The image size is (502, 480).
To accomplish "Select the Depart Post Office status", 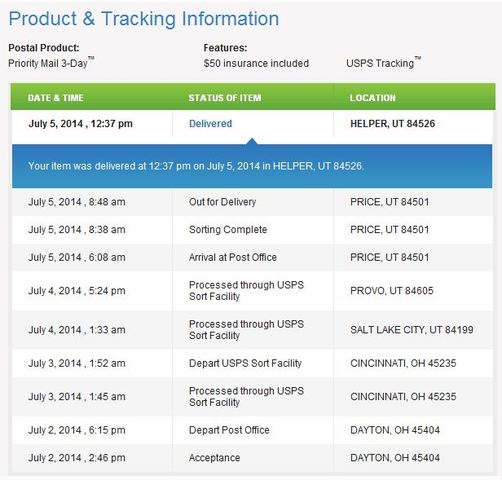I will [229, 430].
